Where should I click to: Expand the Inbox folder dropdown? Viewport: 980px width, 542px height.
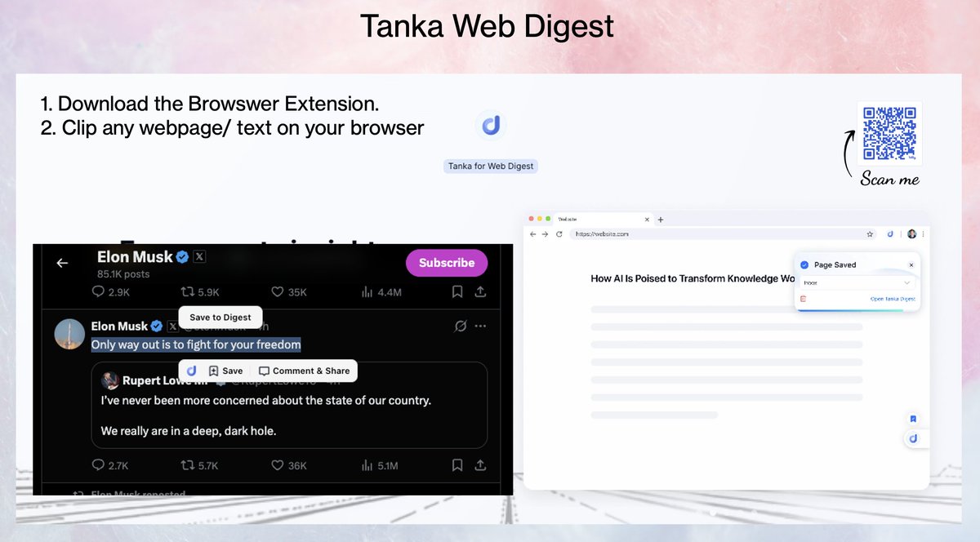point(857,282)
